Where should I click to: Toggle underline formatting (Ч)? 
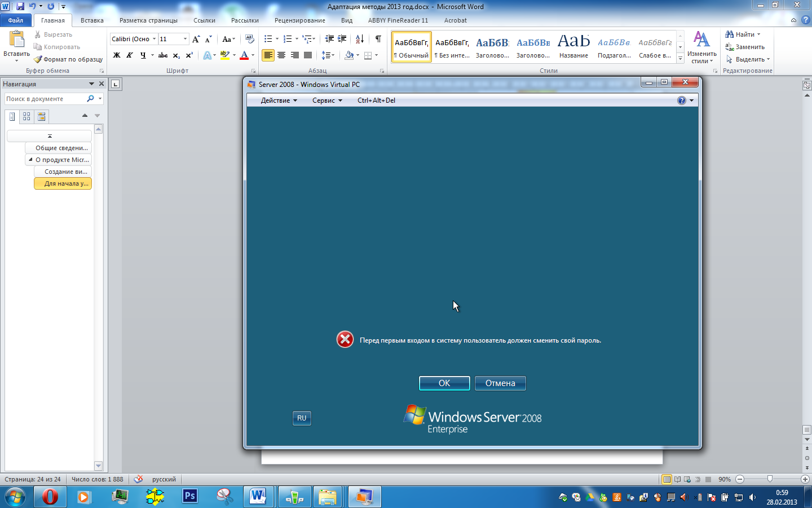[x=143, y=55]
